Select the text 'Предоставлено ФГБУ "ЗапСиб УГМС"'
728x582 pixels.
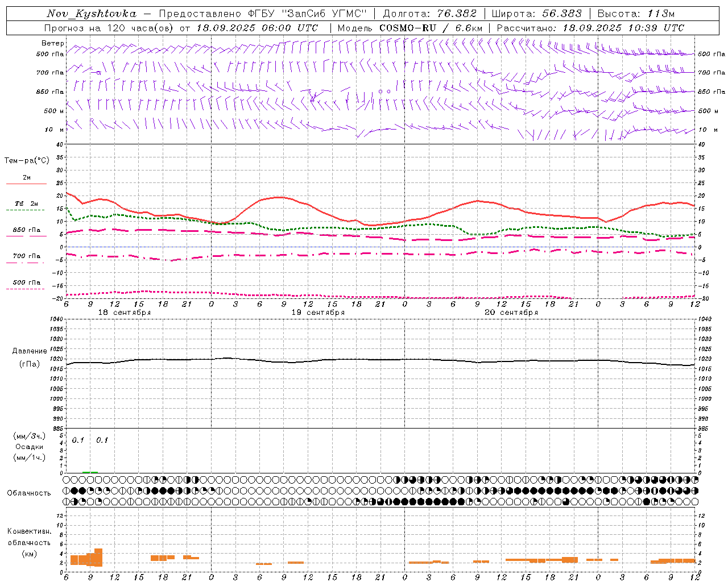pyautogui.click(x=263, y=14)
